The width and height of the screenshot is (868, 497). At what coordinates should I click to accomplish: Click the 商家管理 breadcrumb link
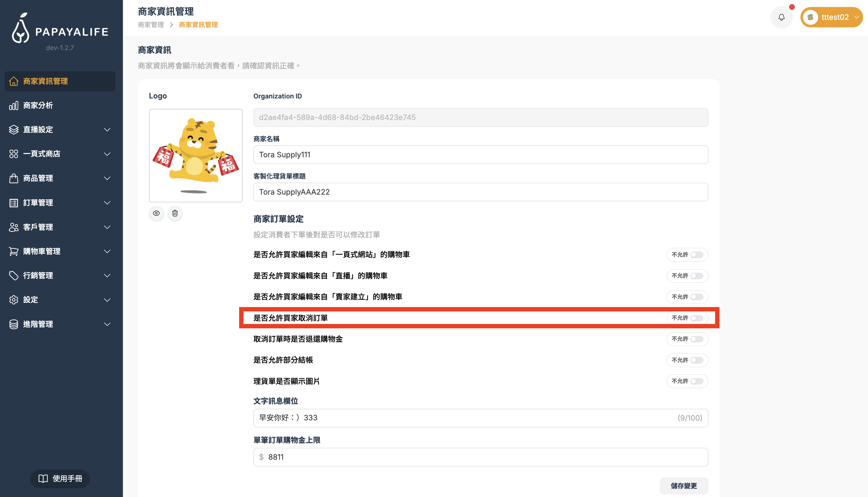pos(151,25)
